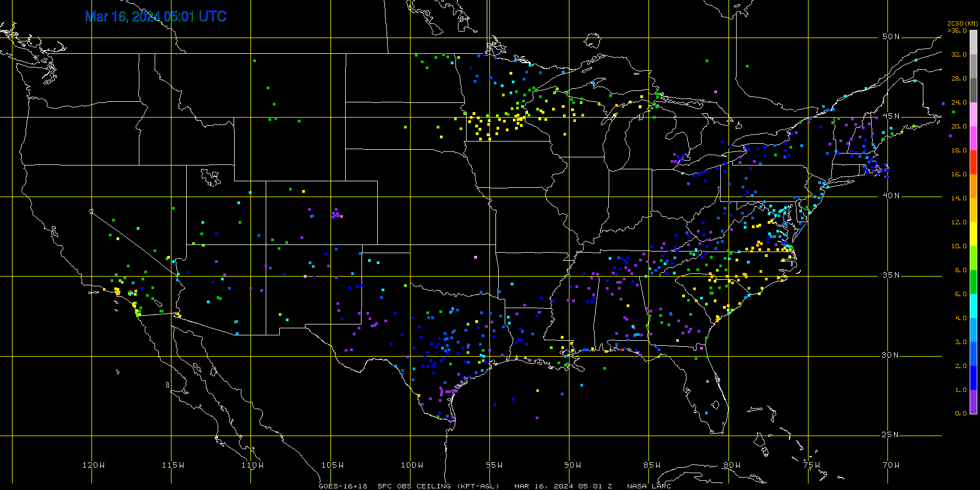Click the 100 W longitude label

coord(412,465)
